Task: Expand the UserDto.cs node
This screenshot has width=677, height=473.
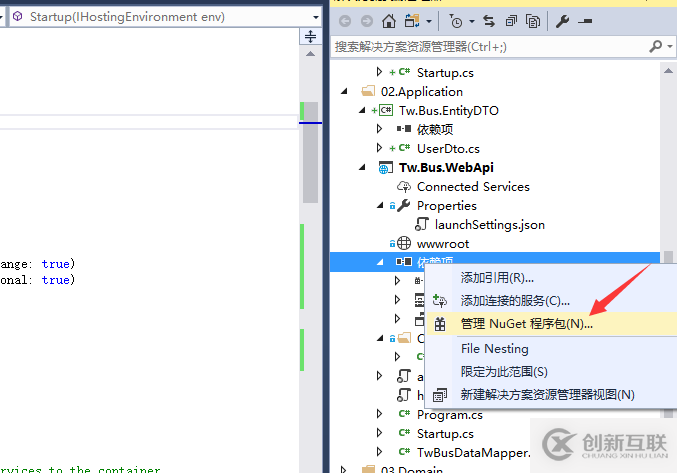Action: [379, 148]
